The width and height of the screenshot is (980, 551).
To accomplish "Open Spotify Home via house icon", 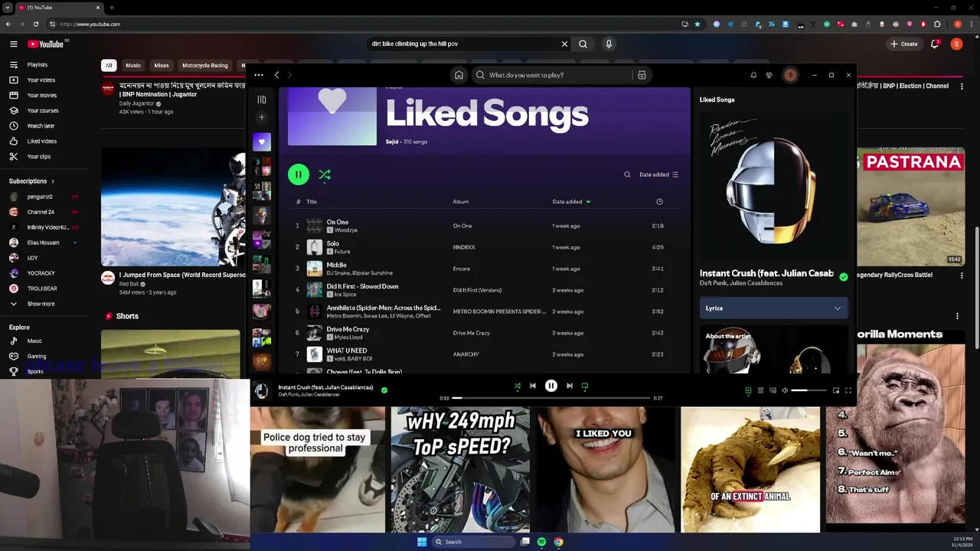I will (459, 75).
